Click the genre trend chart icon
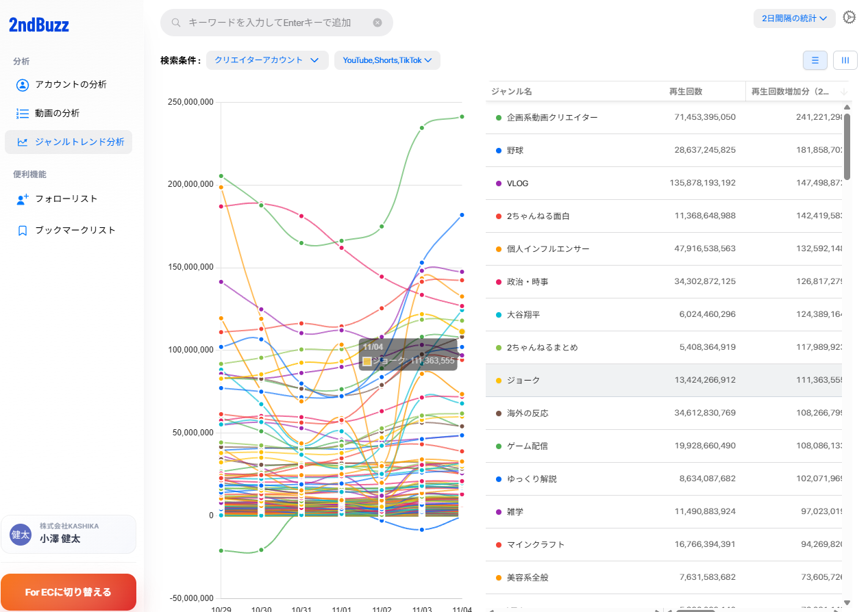 pyautogui.click(x=23, y=142)
